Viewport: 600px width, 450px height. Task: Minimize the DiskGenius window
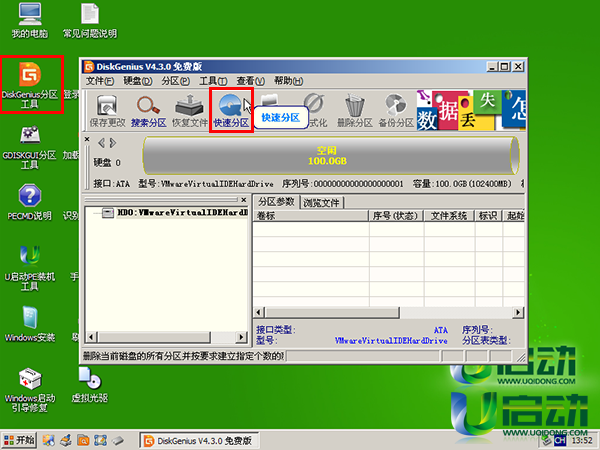pos(493,67)
